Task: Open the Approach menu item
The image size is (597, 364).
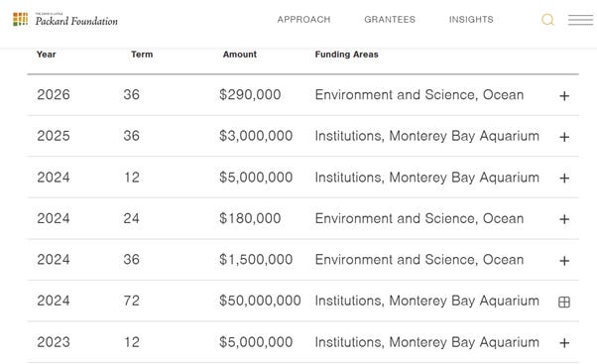Action: click(x=303, y=20)
